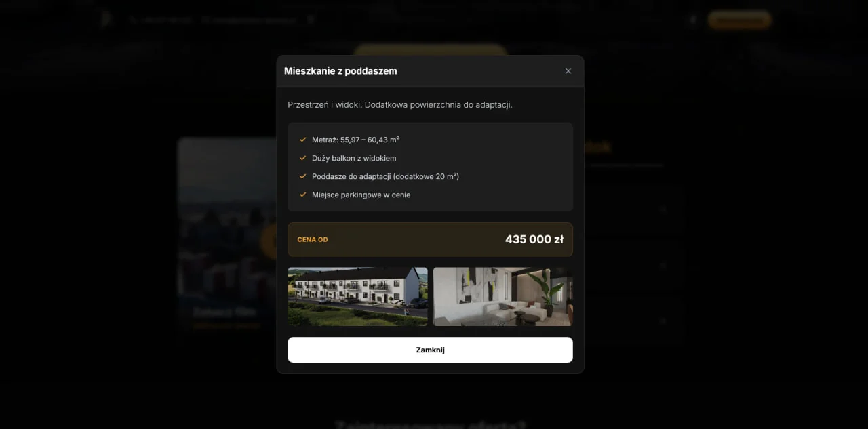Close the Mieszkanie z poddaszem dialog via X

point(568,70)
